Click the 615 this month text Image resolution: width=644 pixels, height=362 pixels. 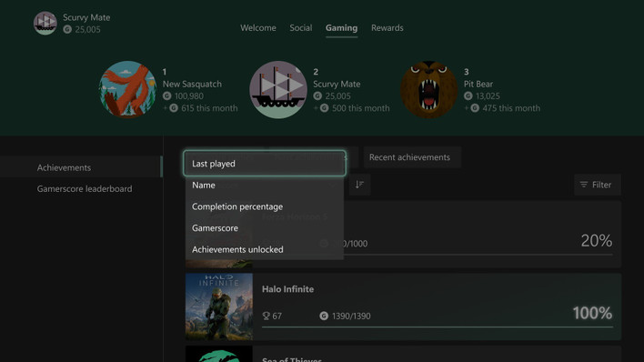click(x=209, y=108)
